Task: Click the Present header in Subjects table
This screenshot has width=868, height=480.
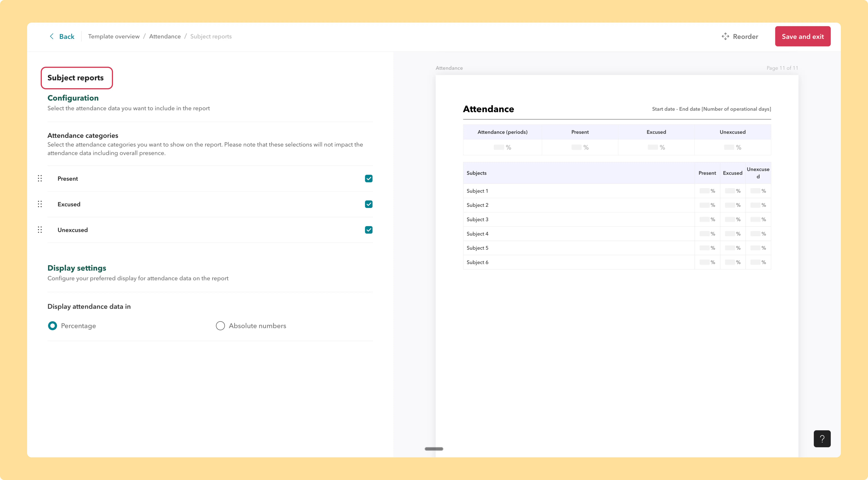Action: [707, 173]
